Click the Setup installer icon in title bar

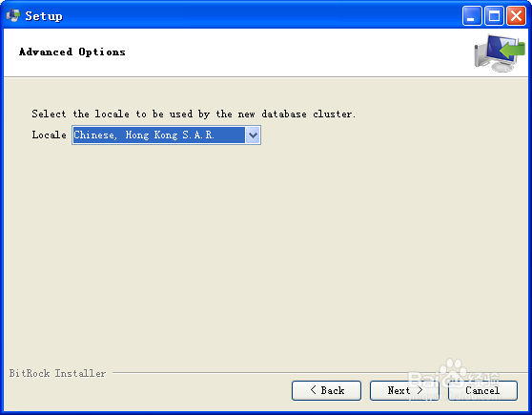coord(13,15)
